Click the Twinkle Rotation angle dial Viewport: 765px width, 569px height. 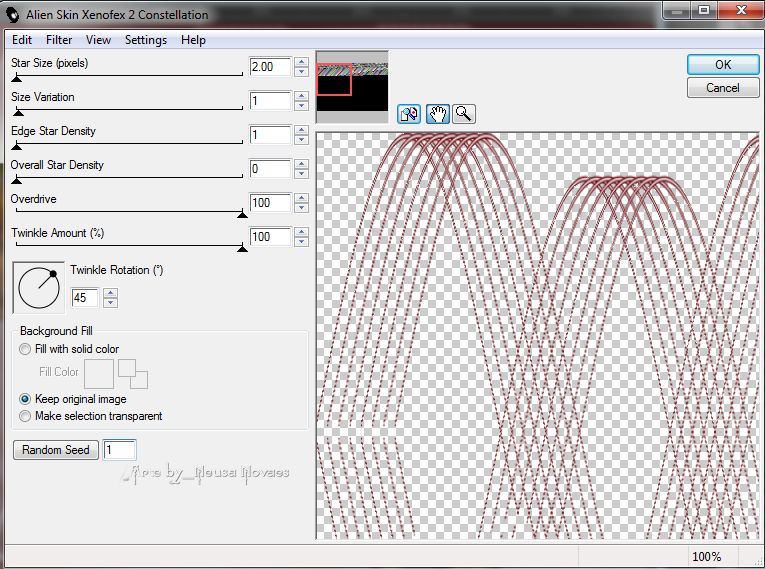39,287
